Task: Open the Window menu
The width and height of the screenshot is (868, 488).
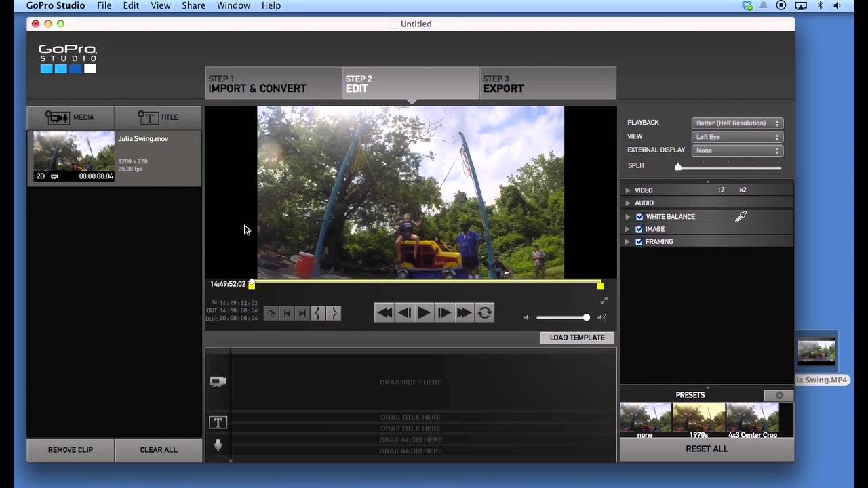Action: 233,5
